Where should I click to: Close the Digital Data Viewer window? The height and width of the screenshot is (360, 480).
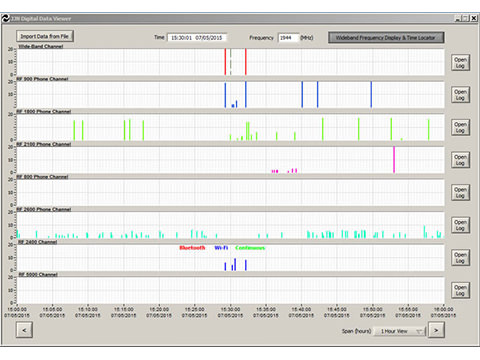tap(474, 18)
